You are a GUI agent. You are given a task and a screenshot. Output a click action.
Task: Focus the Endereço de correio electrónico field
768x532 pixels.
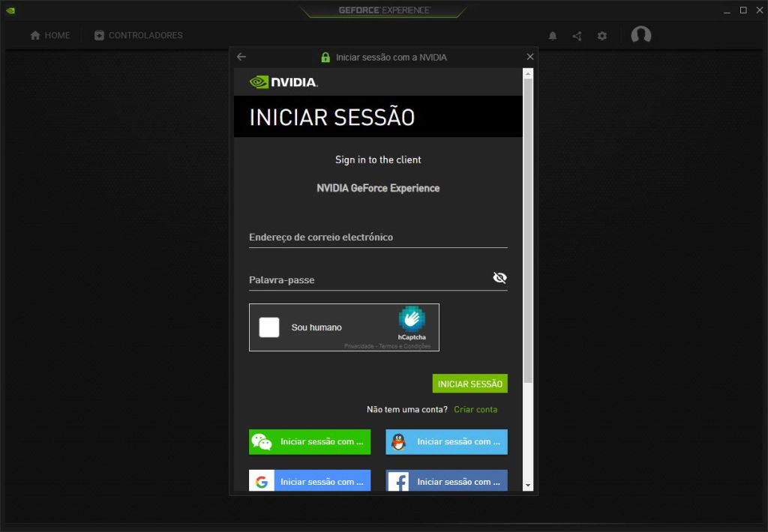[x=378, y=238]
